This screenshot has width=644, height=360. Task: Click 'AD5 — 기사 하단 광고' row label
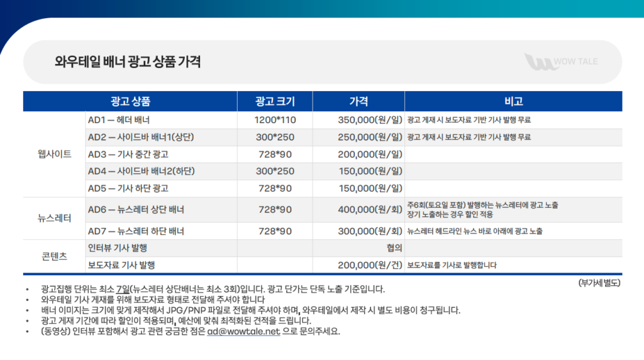[128, 188]
